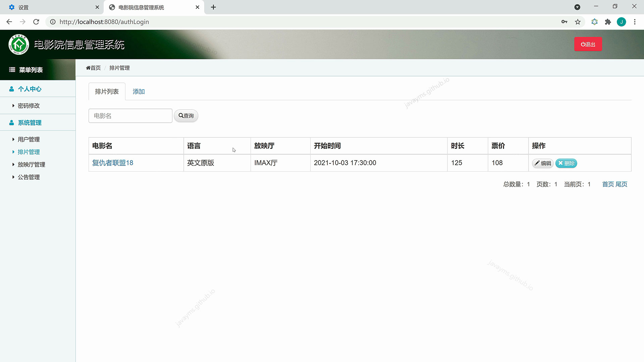The image size is (644, 362).
Task: Bookmark this page with star icon
Action: point(578,22)
